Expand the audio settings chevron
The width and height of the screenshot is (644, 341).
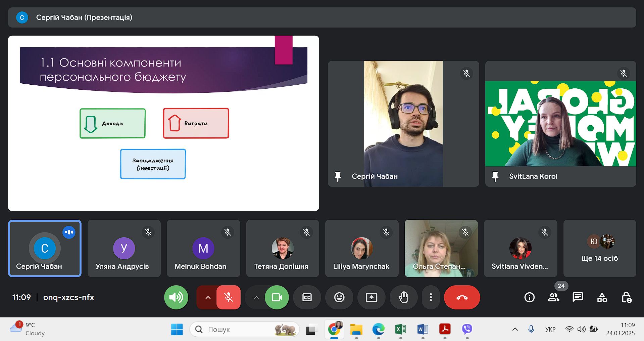tap(208, 297)
